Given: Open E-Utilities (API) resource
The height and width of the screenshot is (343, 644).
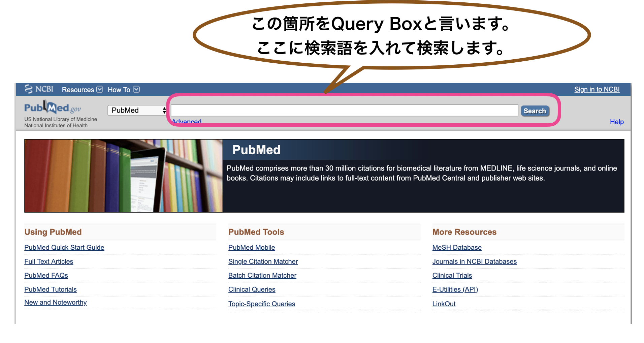Looking at the screenshot, I should click(455, 289).
